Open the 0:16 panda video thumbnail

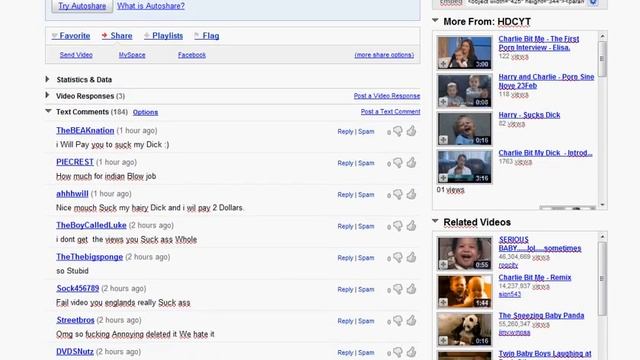point(465,329)
